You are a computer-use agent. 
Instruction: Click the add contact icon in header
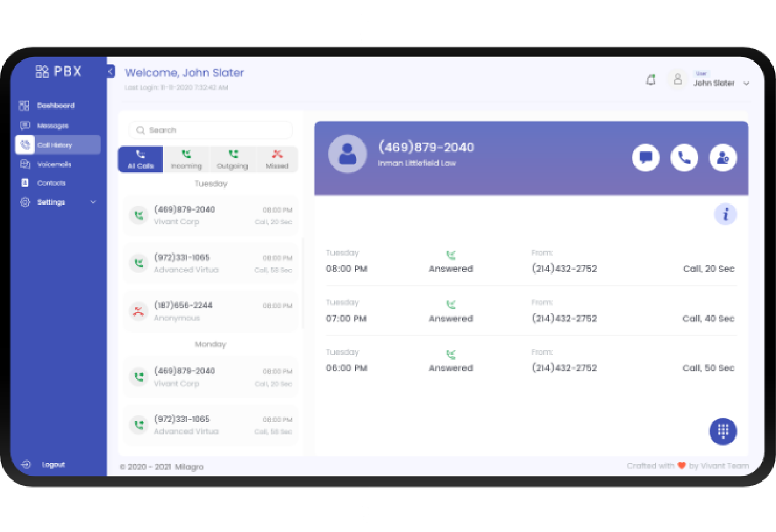723,157
